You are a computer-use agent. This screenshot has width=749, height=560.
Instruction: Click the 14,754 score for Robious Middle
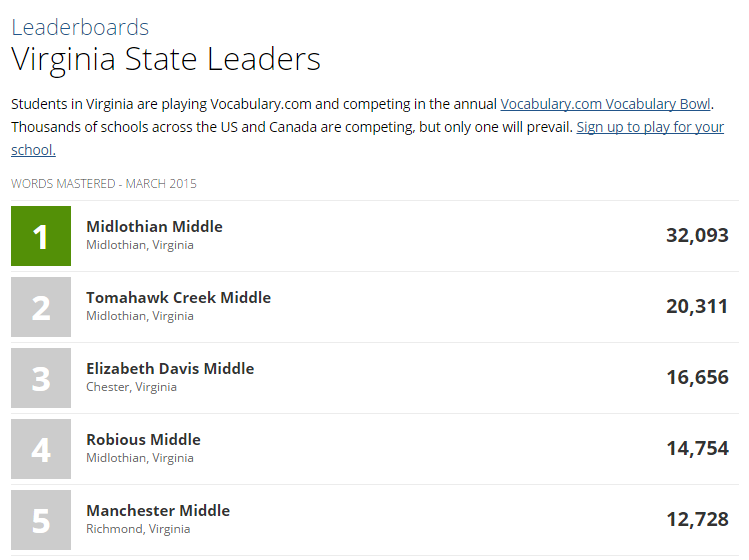tap(697, 448)
